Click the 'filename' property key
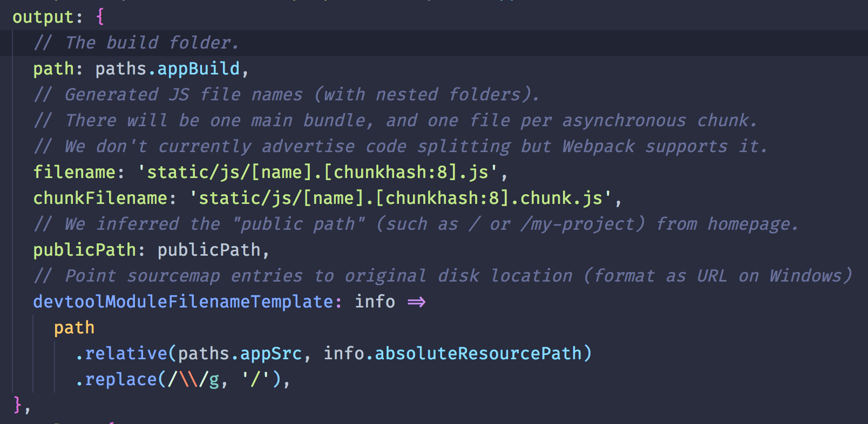Viewport: 868px width, 424px height. pyautogui.click(x=74, y=173)
